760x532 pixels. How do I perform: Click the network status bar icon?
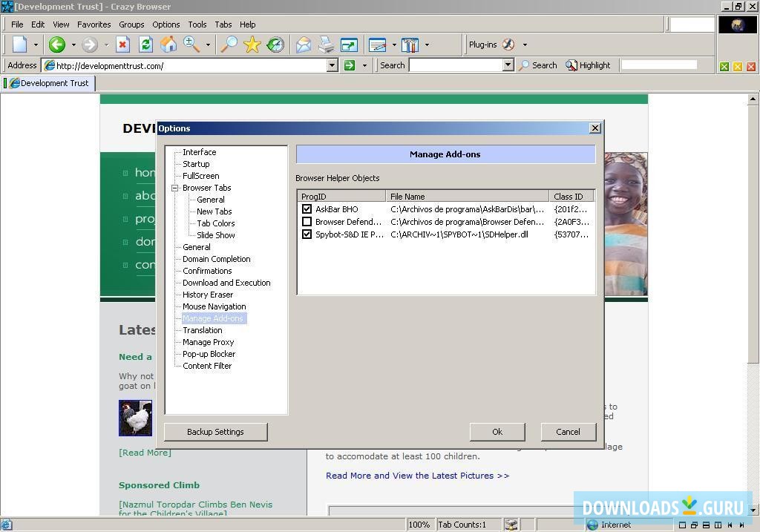tap(511, 525)
